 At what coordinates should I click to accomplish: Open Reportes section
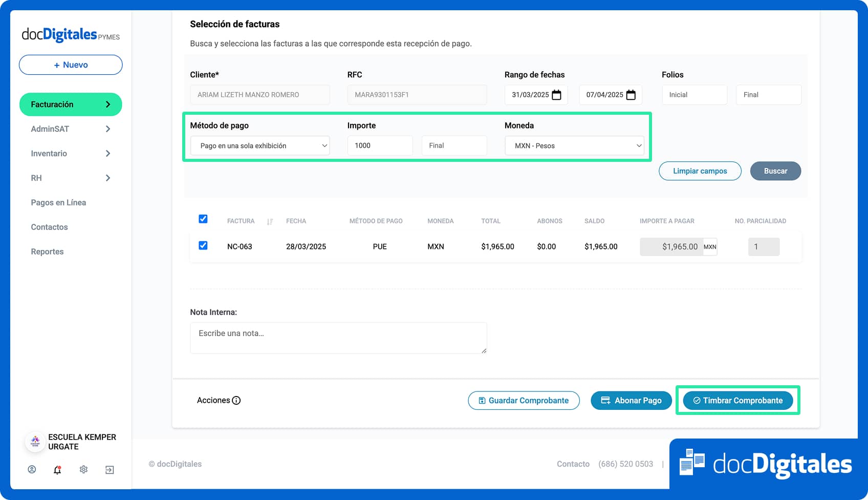(47, 252)
